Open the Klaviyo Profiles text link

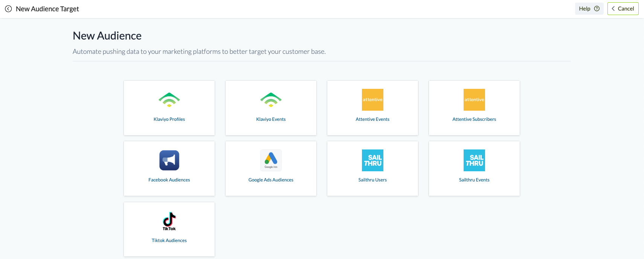point(169,119)
